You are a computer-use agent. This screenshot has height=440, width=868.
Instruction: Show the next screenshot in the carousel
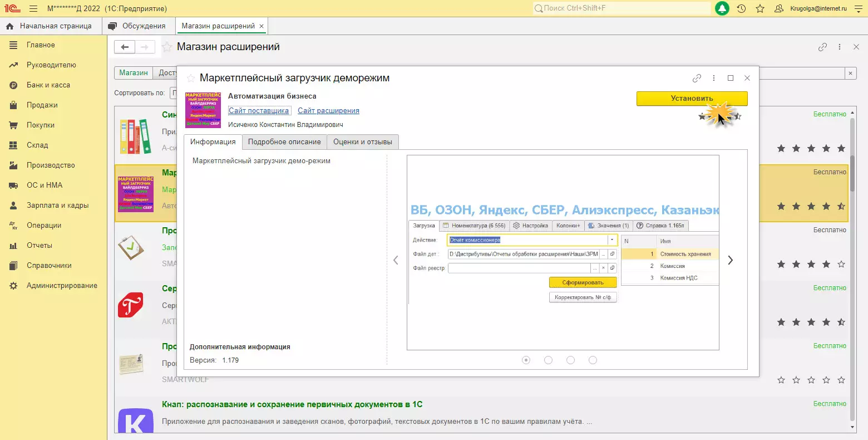(731, 260)
